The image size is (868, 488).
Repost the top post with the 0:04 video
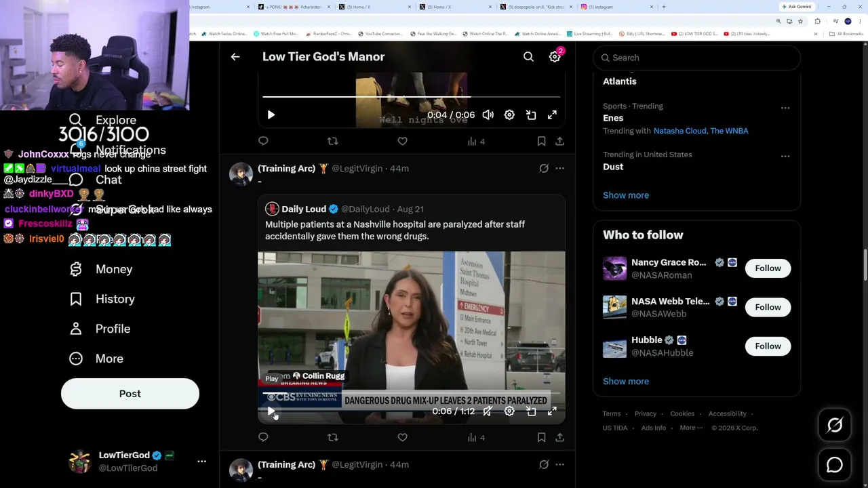coord(332,141)
